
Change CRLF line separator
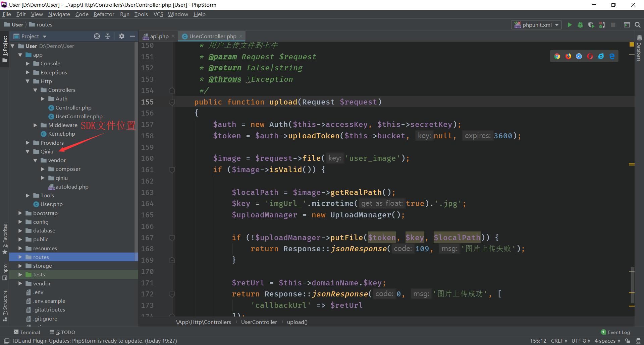click(559, 341)
